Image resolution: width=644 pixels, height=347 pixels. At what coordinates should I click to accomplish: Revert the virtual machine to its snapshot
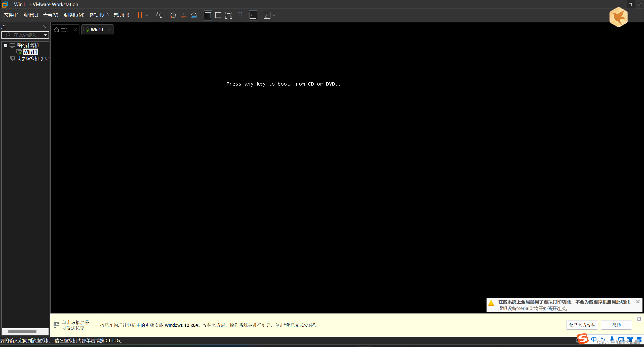point(183,15)
